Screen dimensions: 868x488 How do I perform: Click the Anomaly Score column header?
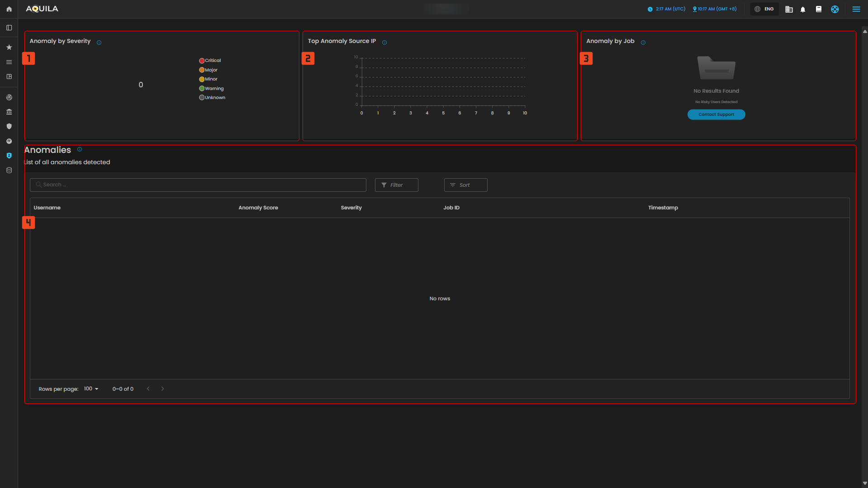coord(258,208)
